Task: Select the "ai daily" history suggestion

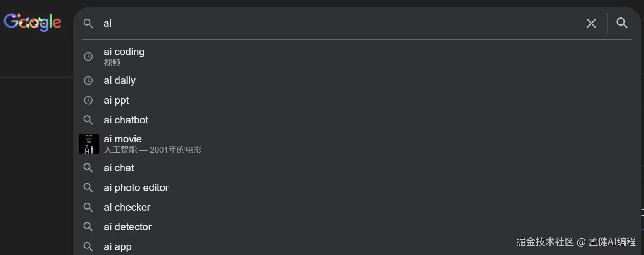Action: click(x=120, y=81)
